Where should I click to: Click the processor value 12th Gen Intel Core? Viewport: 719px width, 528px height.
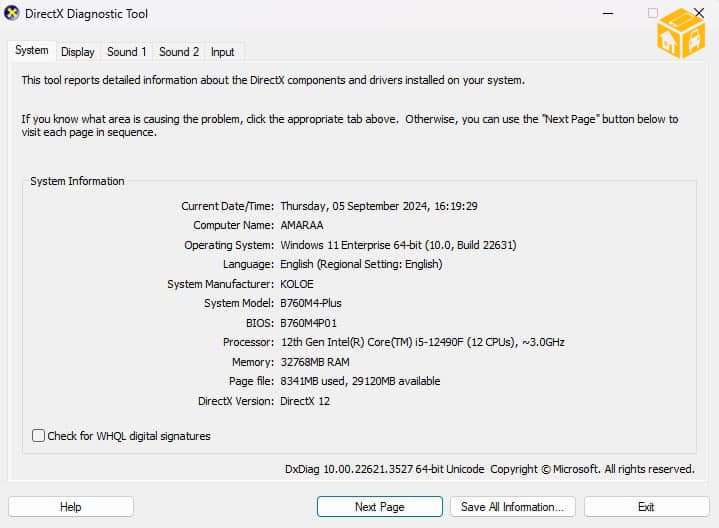click(x=422, y=342)
